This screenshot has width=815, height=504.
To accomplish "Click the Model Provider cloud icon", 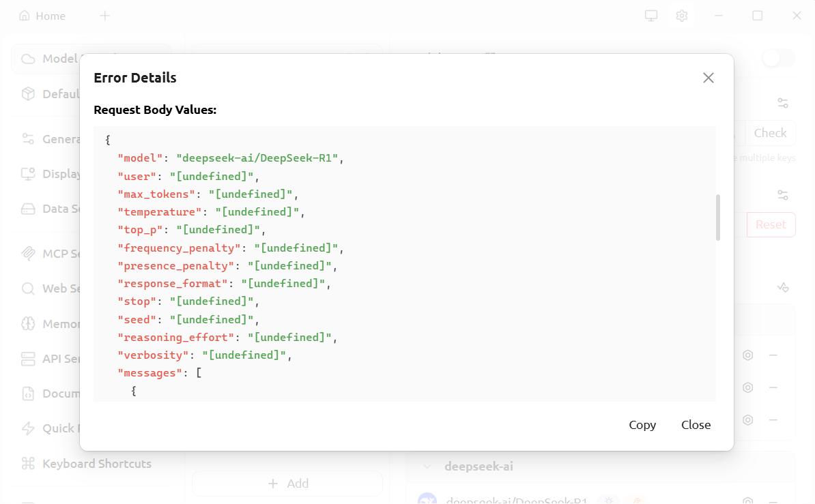I will tap(28, 59).
